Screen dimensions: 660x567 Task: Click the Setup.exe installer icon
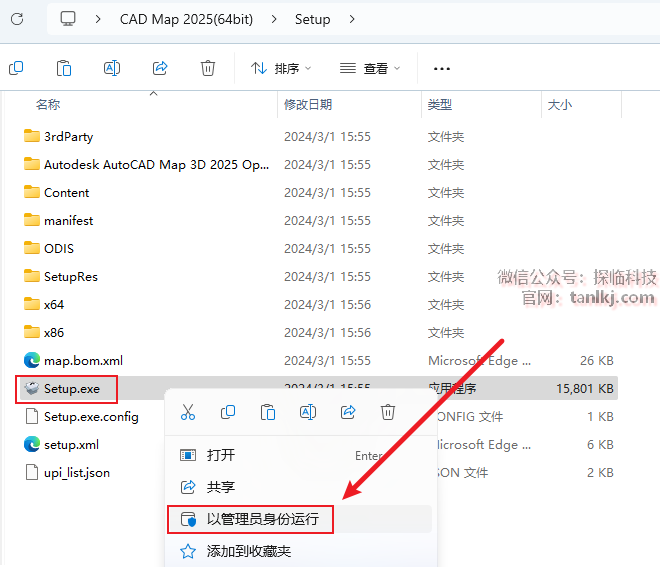coord(32,388)
